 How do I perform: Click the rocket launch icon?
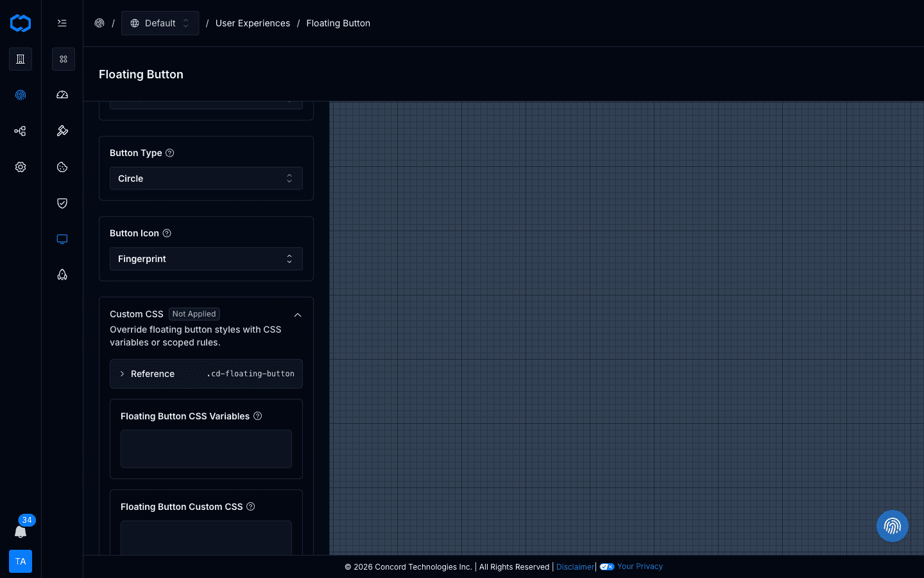point(62,274)
